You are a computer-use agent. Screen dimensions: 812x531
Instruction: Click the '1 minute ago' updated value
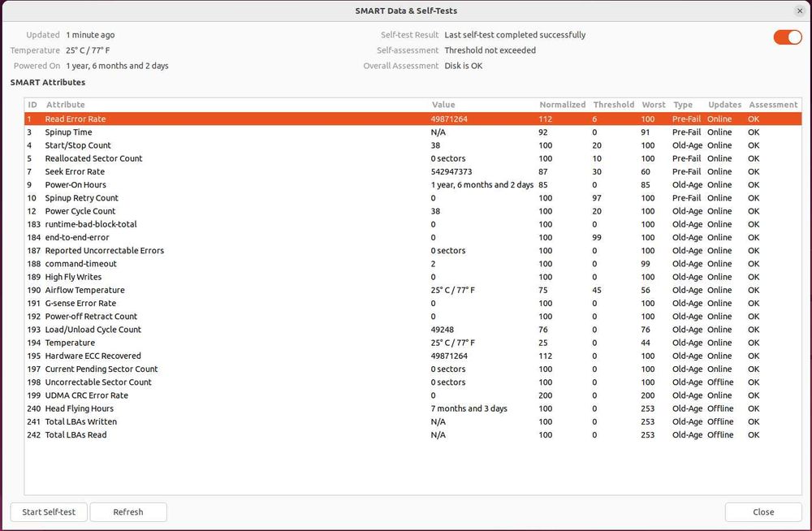91,35
